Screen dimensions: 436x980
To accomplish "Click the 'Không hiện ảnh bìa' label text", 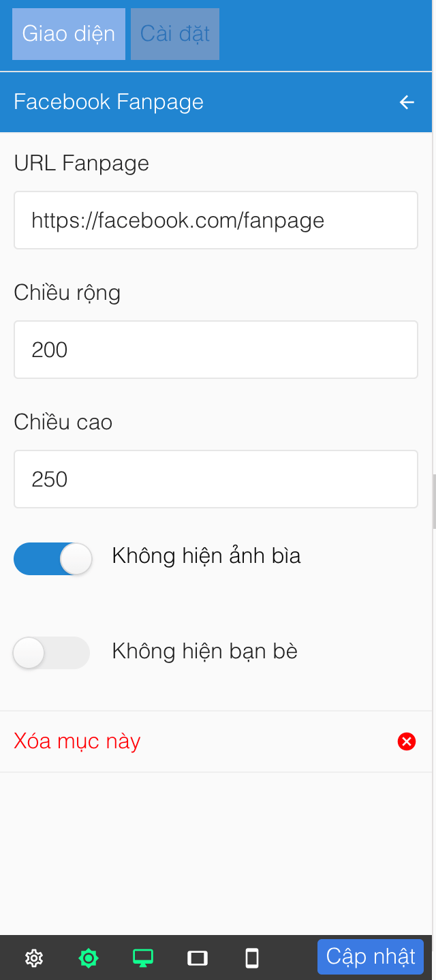I will coord(206,556).
